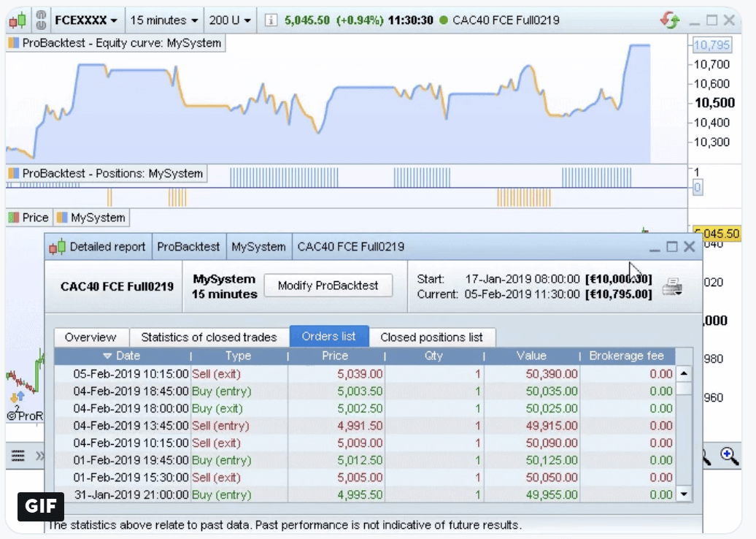Click the ProBacktest Positions MySystem label
756x539 pixels.
[107, 173]
